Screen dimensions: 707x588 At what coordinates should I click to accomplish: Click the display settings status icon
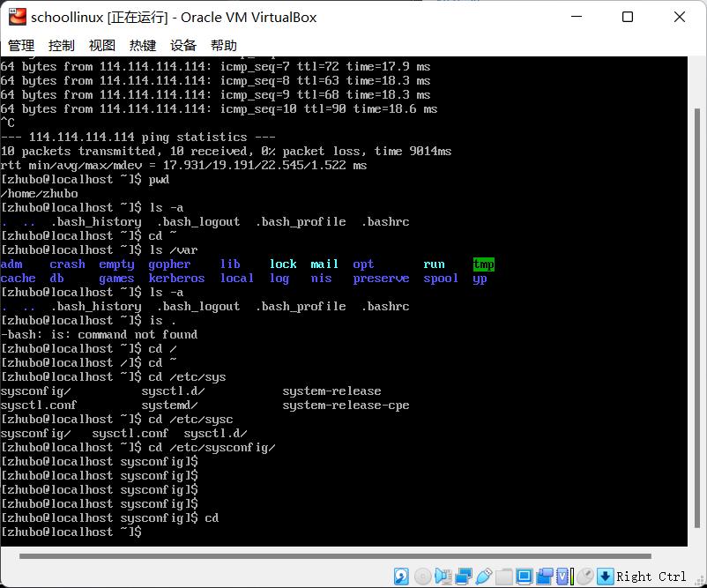pyautogui.click(x=525, y=576)
